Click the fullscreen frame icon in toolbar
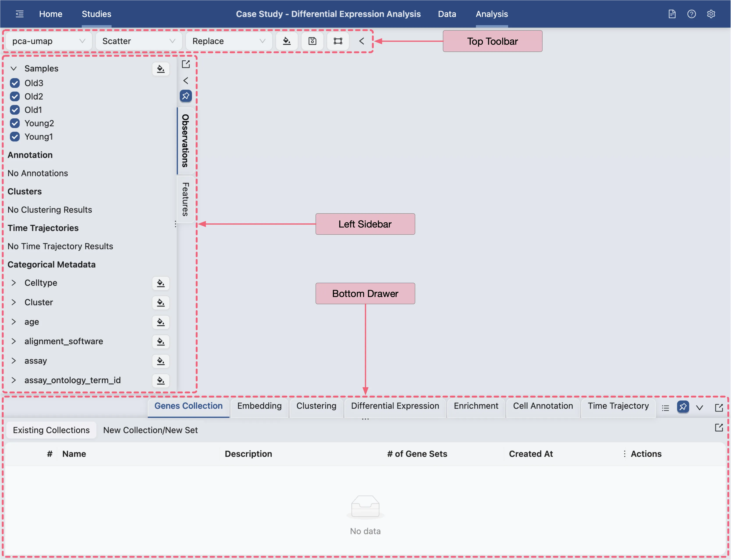The width and height of the screenshot is (731, 560). (338, 41)
